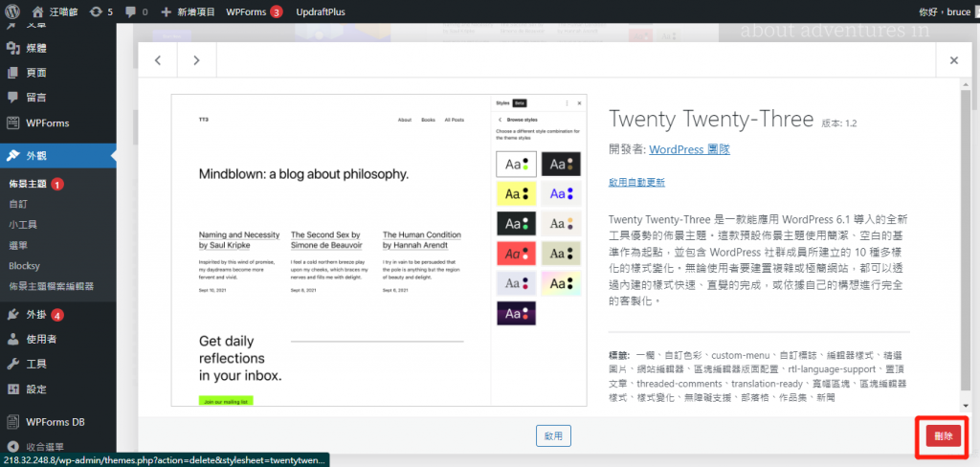Select yellow Aa style swatch
The height and width of the screenshot is (467, 980).
point(516,194)
